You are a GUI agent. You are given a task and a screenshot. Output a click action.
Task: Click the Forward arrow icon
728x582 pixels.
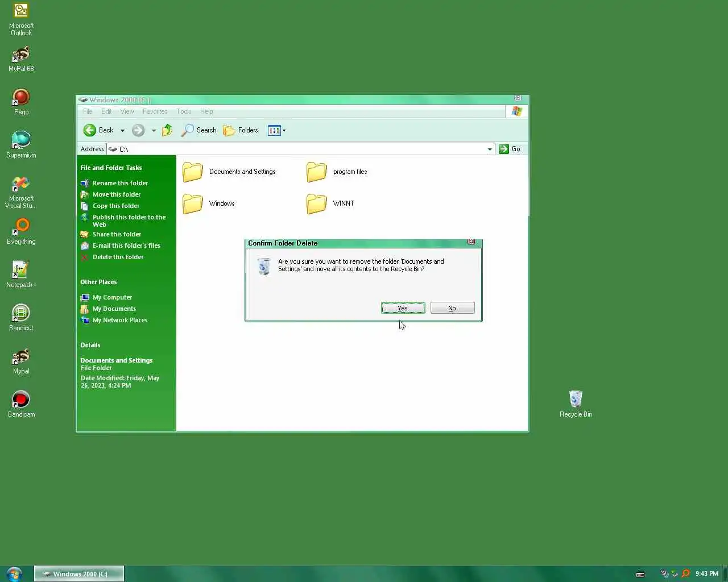pos(138,130)
